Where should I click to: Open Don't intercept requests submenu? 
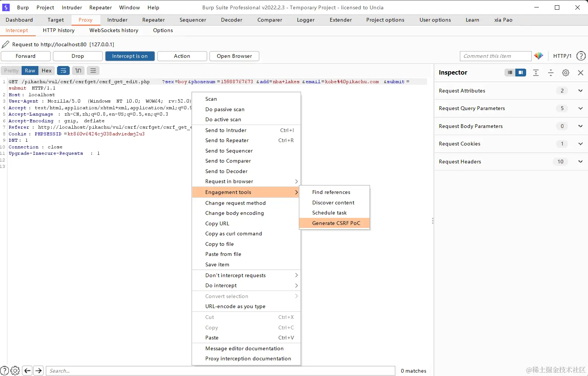tap(246, 275)
